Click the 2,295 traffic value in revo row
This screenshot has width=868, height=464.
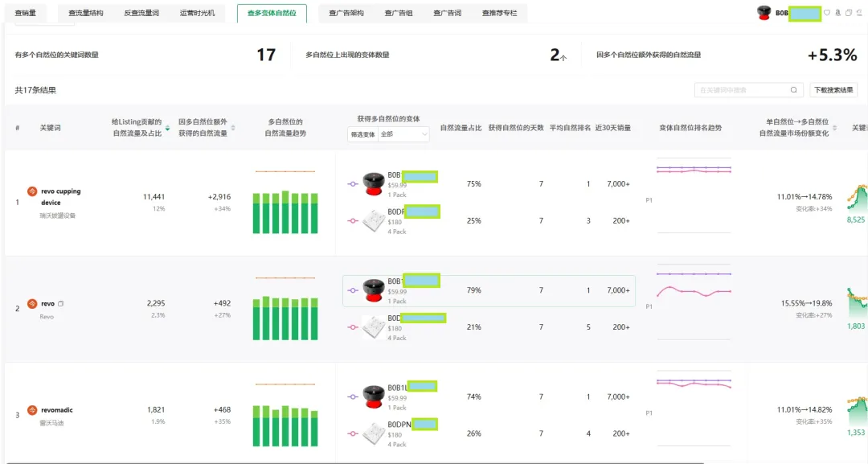click(156, 303)
